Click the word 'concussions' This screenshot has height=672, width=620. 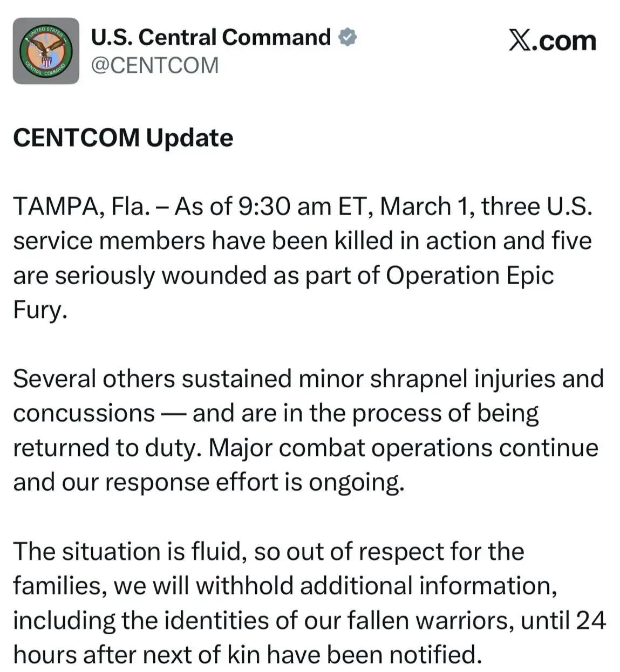click(84, 414)
